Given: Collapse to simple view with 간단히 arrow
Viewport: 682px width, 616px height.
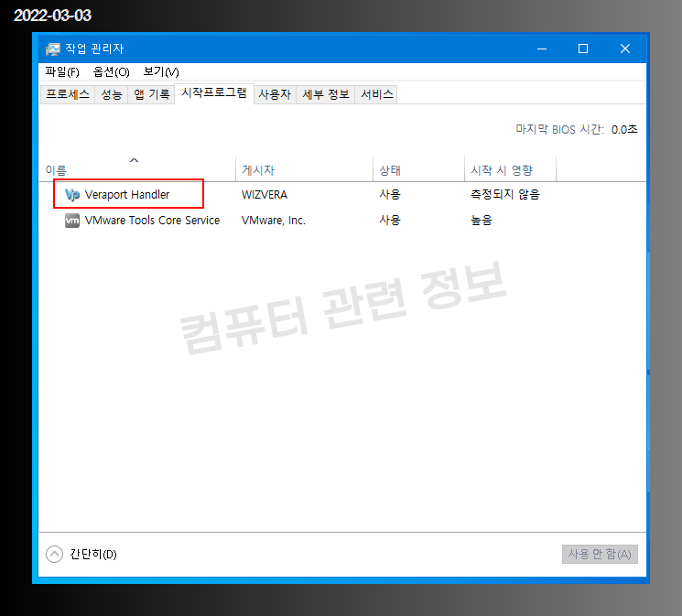Looking at the screenshot, I should 54,554.
